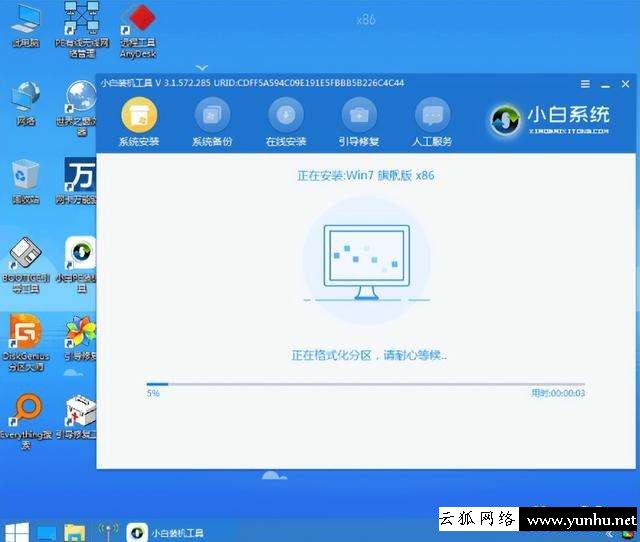Click the elapsed time 00:00:03 text
Viewport: 640px width, 542px height.
tap(558, 393)
